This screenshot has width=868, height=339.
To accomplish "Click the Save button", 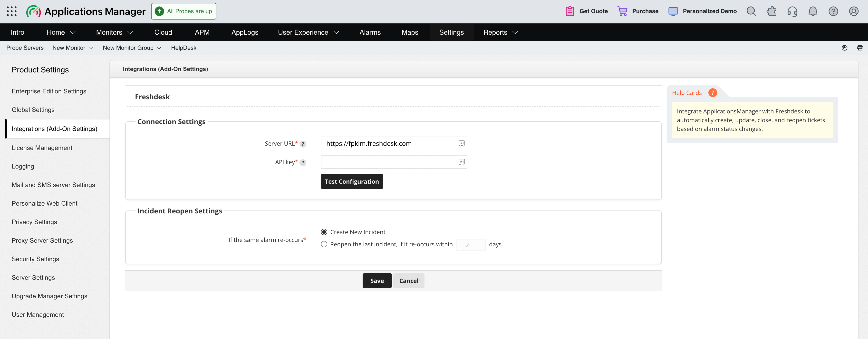I will point(377,281).
